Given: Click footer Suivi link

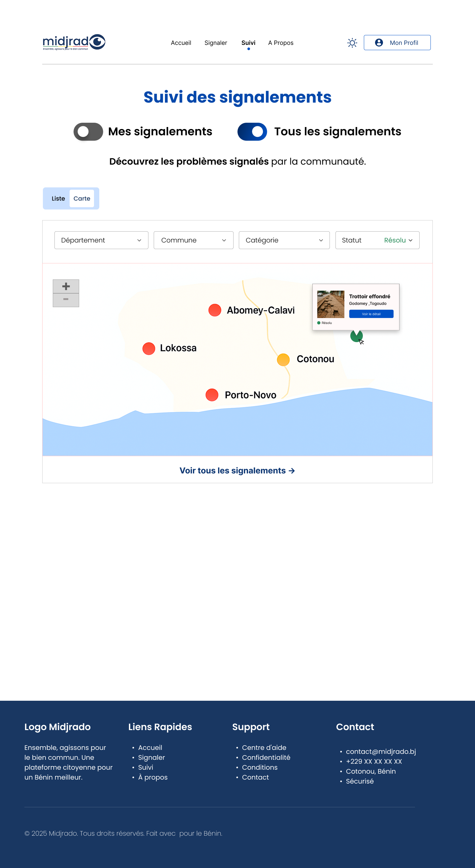Looking at the screenshot, I should (x=145, y=767).
